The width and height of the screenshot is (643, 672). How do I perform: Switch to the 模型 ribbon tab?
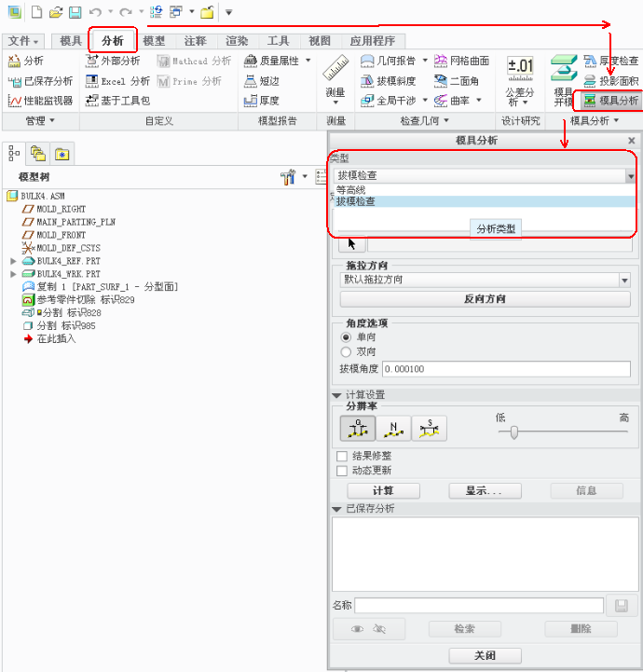click(x=154, y=41)
